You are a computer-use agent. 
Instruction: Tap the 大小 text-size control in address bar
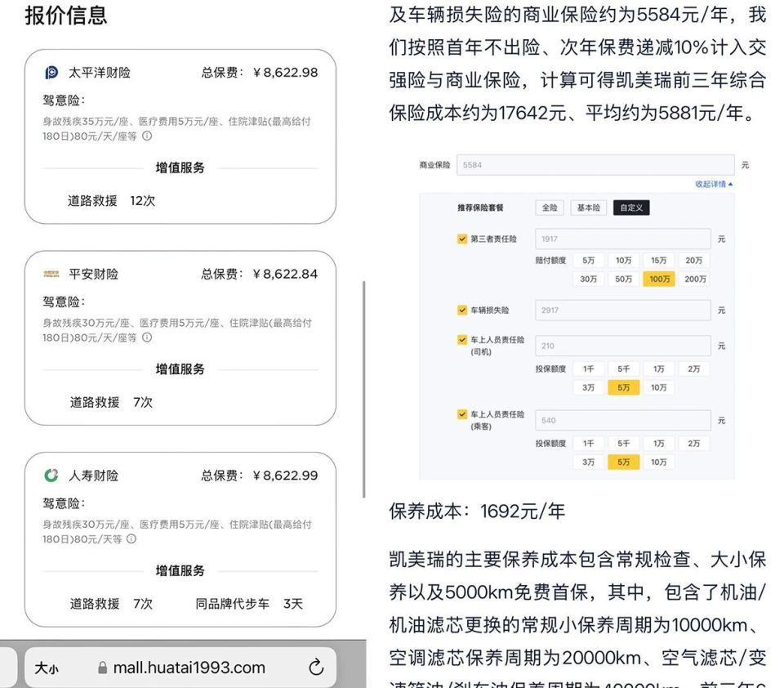click(46, 668)
